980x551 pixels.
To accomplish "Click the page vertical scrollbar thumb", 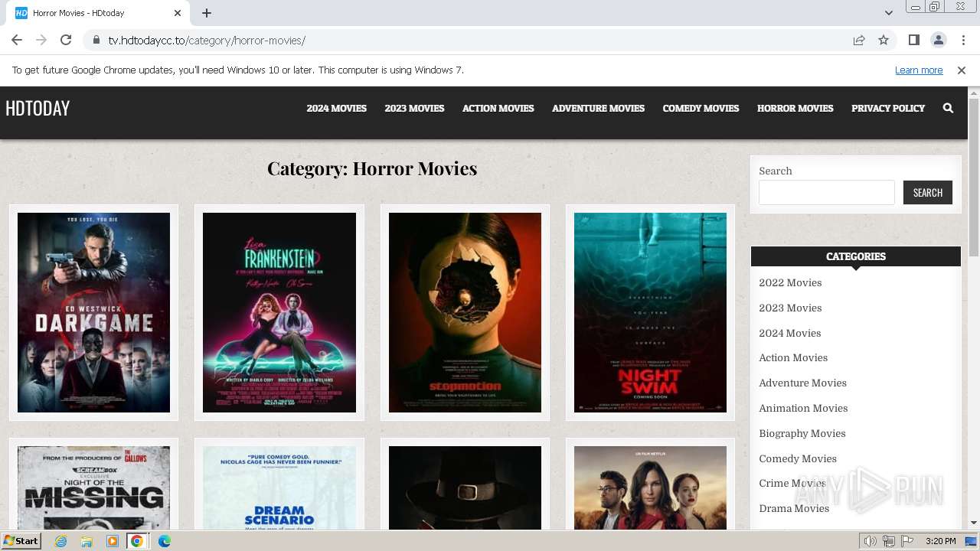I will click(x=974, y=176).
